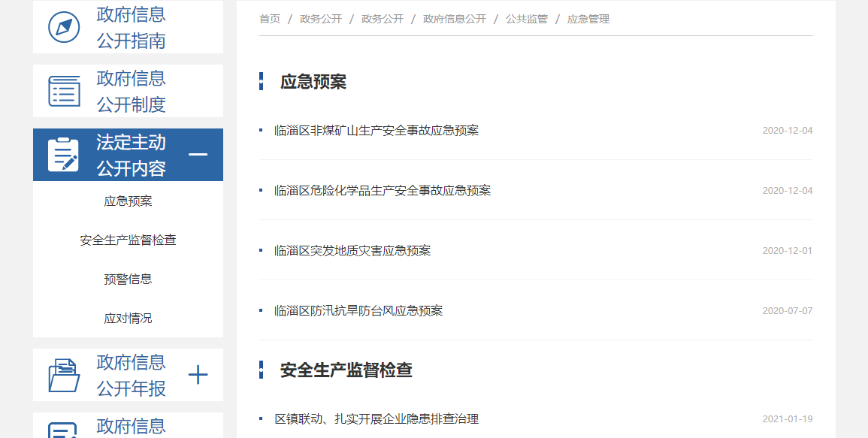Click the compass icon for 政府信息公开指南
The height and width of the screenshot is (438, 868).
pos(64,28)
